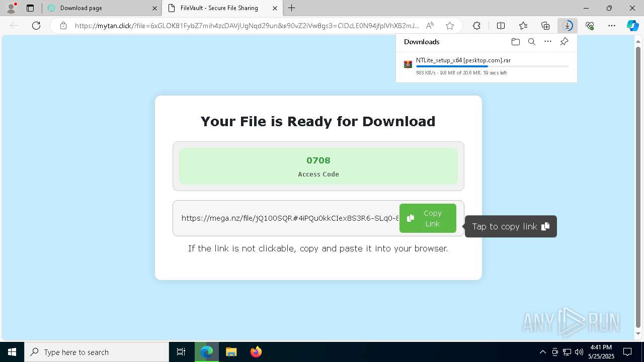Click the taskbar search box
Image resolution: width=644 pixels, height=362 pixels.
click(x=97, y=352)
